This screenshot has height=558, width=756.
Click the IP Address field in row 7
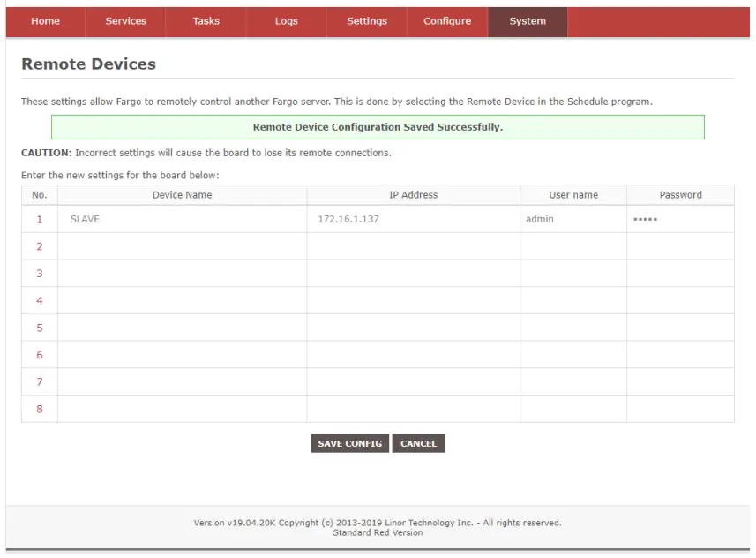(x=413, y=381)
